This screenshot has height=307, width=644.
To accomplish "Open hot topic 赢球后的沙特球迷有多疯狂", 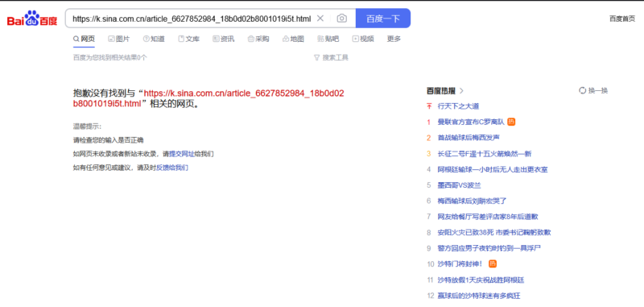I will click(479, 296).
